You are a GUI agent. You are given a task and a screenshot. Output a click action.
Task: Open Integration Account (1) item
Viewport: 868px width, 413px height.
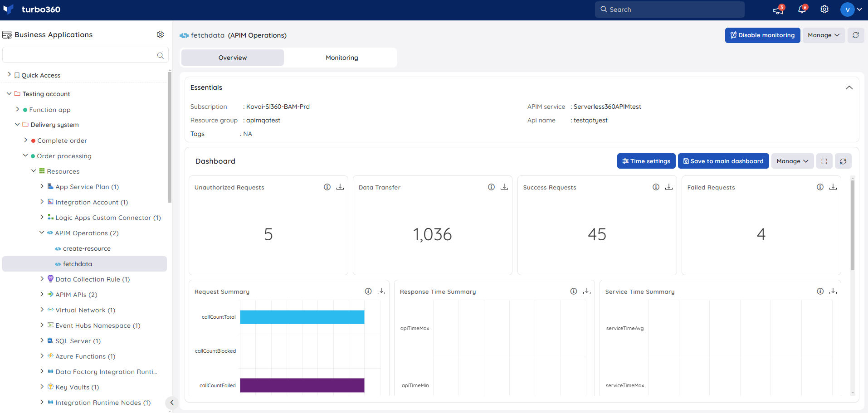click(92, 202)
